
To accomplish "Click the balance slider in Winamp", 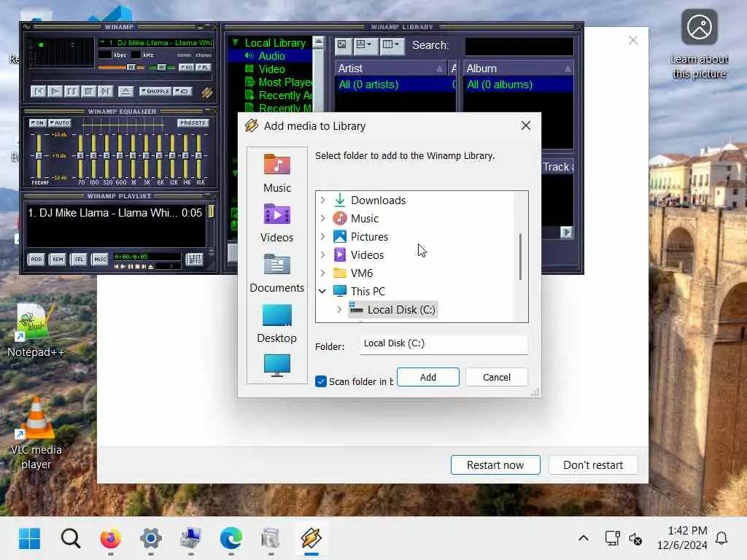I will 161,67.
